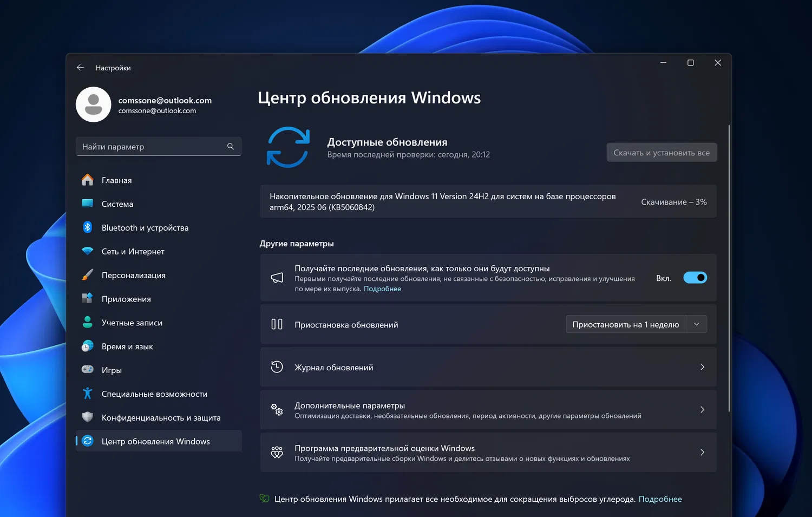Click the Скачивание – 3% status text
The width and height of the screenshot is (812, 517).
point(674,202)
